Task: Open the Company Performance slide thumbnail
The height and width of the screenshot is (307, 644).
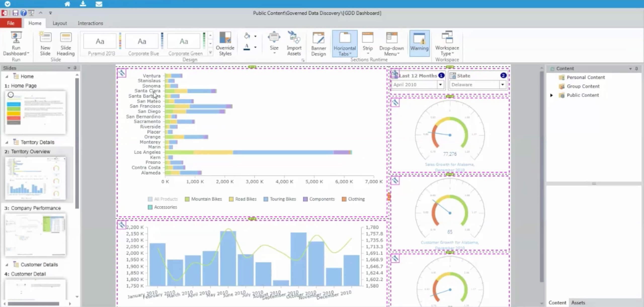Action: (x=35, y=235)
